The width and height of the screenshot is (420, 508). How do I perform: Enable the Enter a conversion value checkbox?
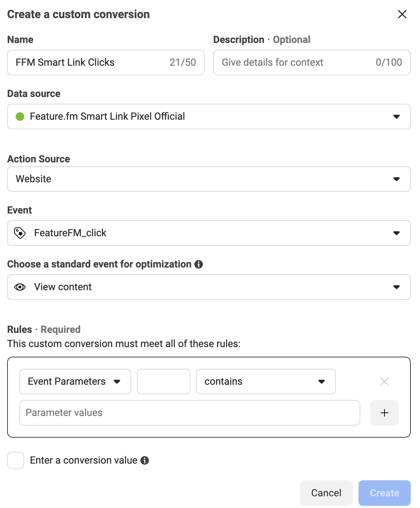[16, 460]
